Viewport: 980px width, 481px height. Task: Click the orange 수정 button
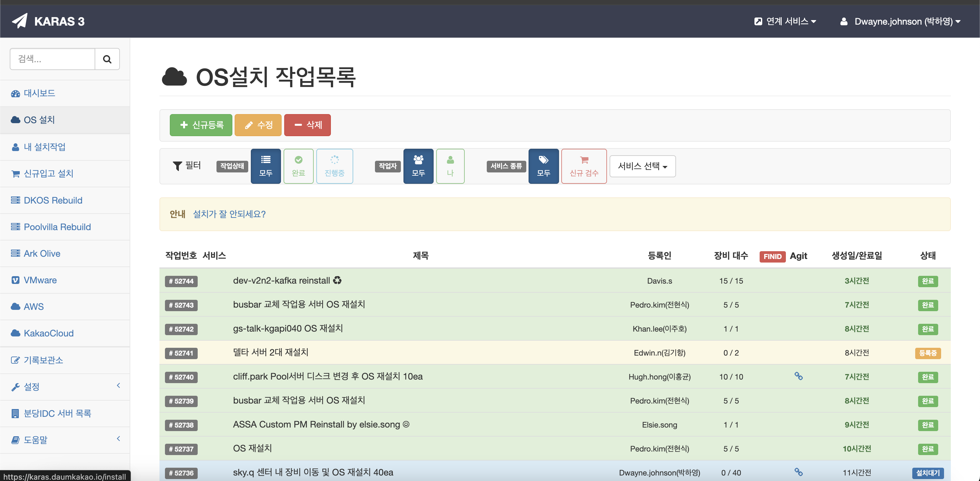click(258, 125)
